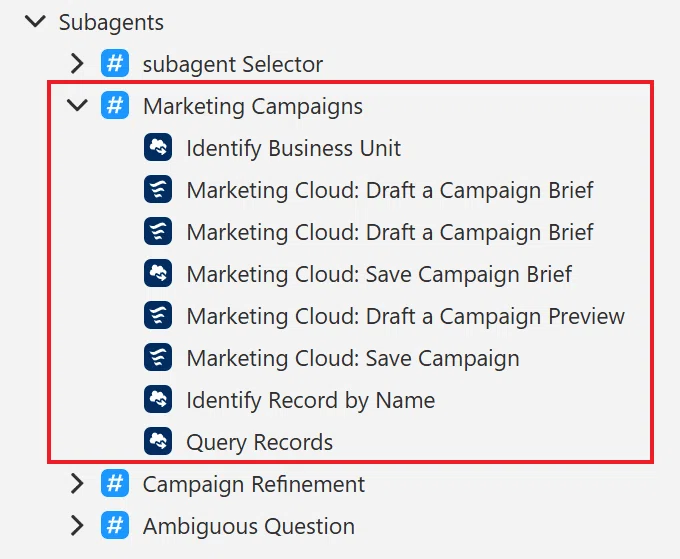The image size is (680, 559).
Task: Expand the Ambiguous Question subagent
Action: pos(77,525)
